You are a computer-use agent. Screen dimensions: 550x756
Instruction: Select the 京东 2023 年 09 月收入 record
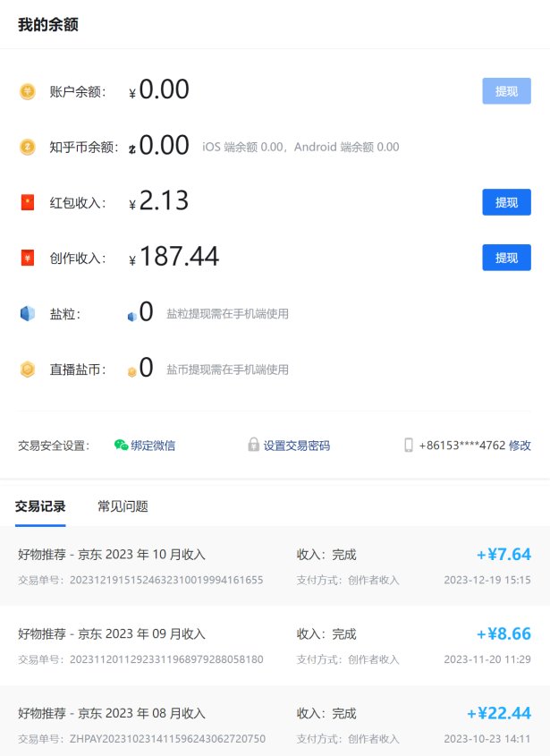[x=275, y=646]
